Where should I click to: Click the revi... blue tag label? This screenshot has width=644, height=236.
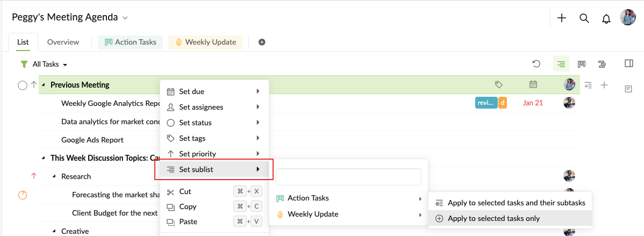click(x=486, y=103)
